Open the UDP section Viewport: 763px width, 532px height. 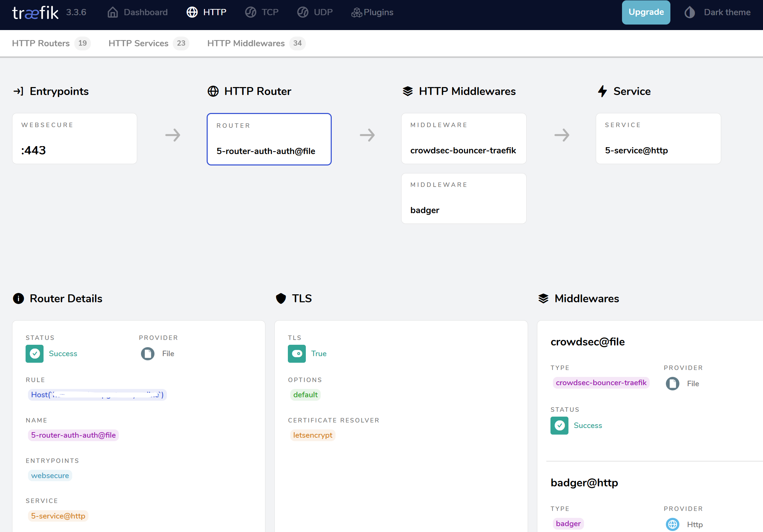[315, 12]
